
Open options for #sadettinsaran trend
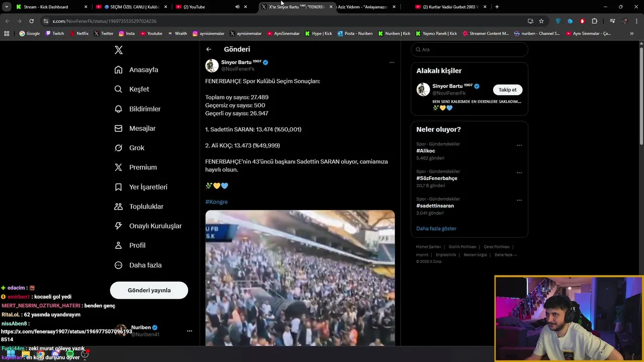(519, 200)
